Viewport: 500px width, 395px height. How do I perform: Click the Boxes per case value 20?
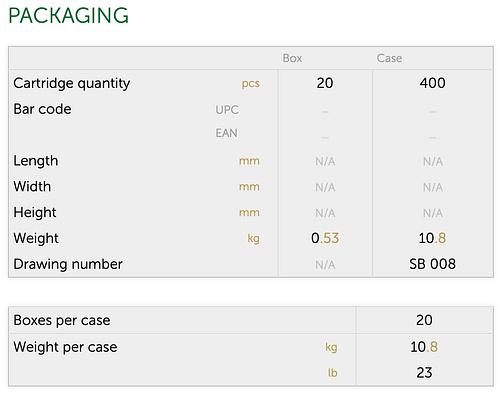tap(424, 320)
